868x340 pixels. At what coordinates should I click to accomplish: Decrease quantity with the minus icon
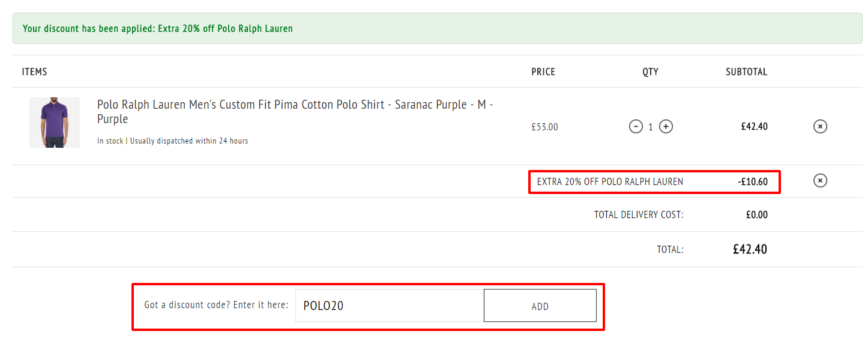pos(636,127)
